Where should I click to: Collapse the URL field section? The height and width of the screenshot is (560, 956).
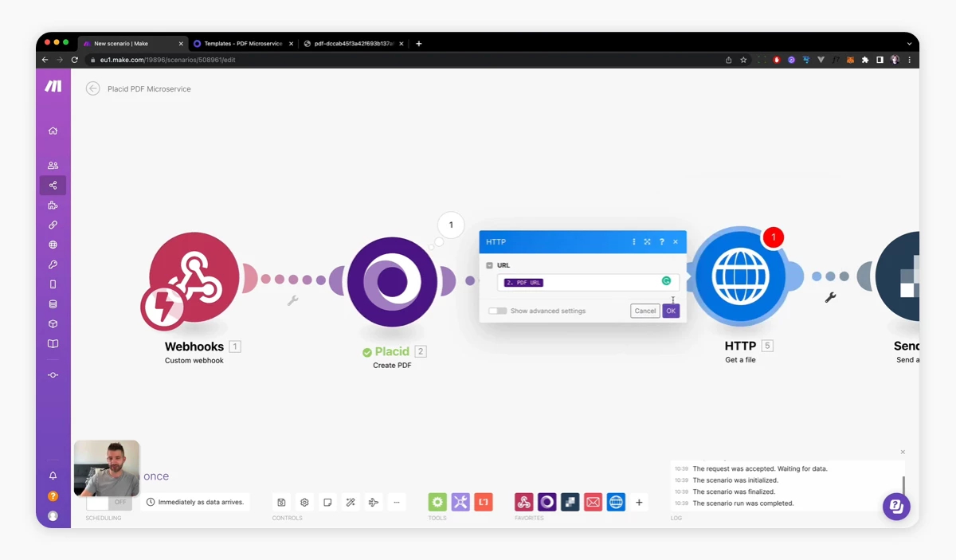(x=489, y=265)
